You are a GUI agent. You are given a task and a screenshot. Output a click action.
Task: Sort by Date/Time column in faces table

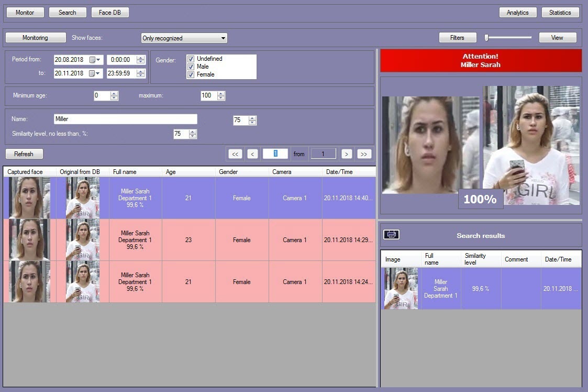[x=349, y=172]
